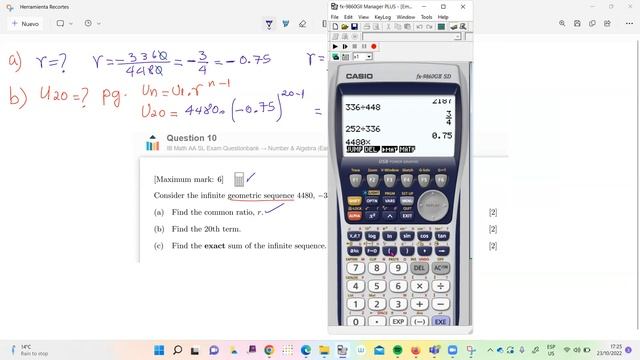The width and height of the screenshot is (640, 360).
Task: Click the calculator EXIT key
Action: pyautogui.click(x=407, y=216)
